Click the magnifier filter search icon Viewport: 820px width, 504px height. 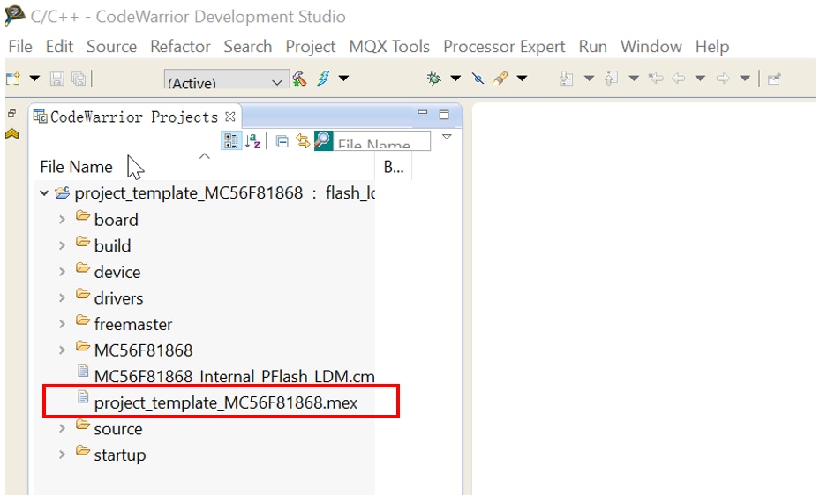point(323,141)
